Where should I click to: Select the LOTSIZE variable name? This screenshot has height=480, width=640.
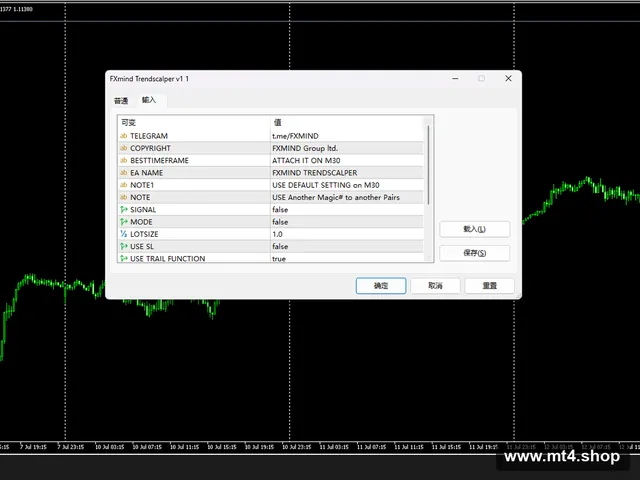point(144,234)
